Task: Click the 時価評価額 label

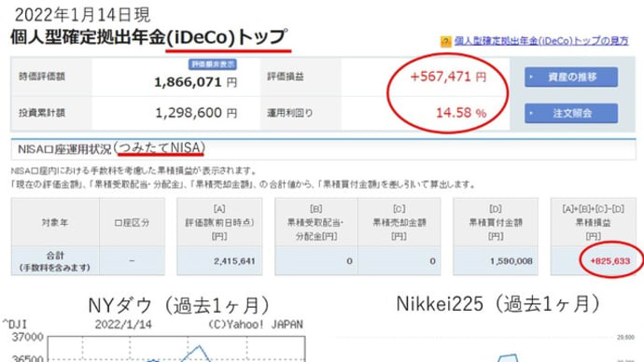Action: (42, 77)
